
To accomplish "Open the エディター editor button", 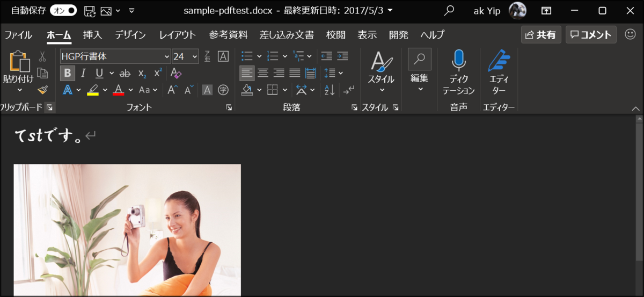I will 499,73.
